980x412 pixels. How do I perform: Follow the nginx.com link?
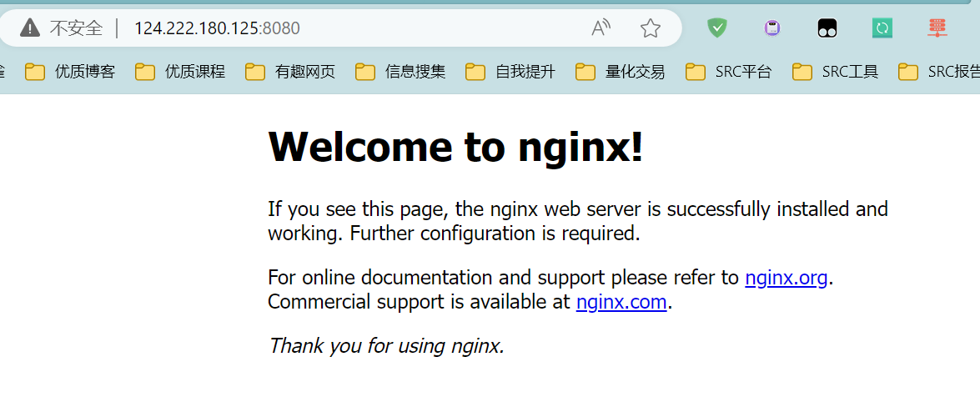tap(621, 302)
